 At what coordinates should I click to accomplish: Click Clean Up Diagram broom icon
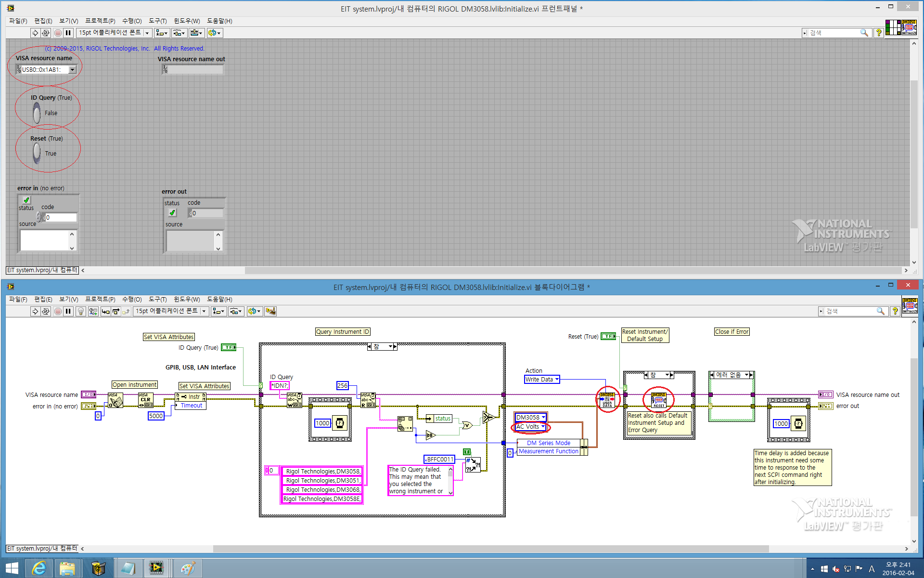[270, 311]
